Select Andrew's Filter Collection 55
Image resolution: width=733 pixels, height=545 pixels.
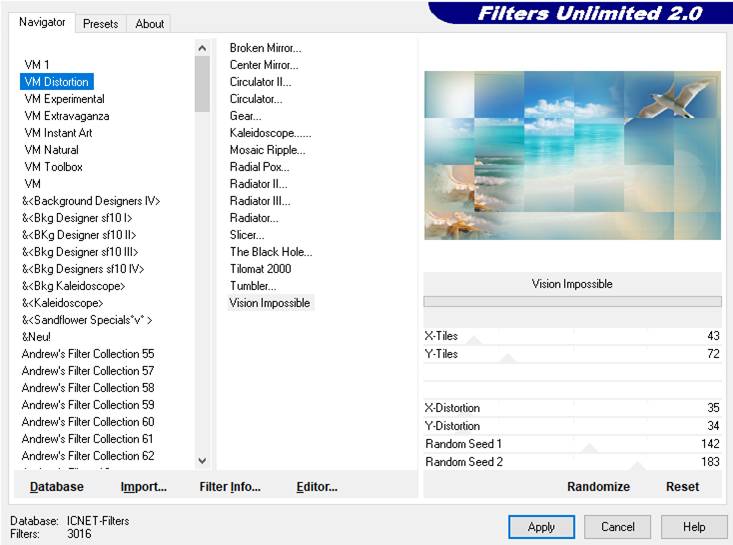click(88, 354)
